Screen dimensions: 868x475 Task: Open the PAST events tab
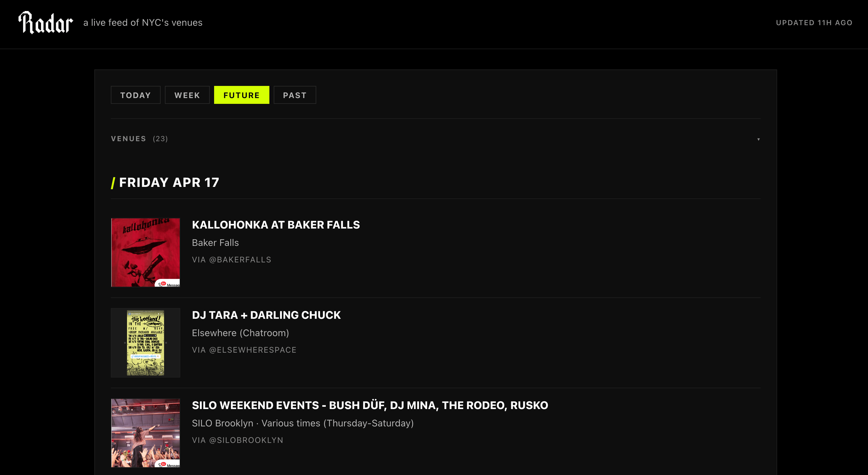coord(295,95)
